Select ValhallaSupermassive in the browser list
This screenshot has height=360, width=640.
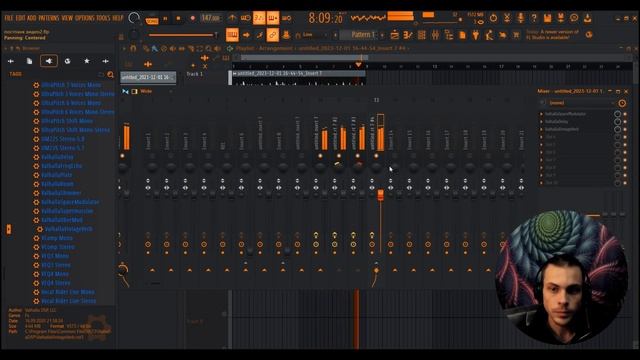(x=67, y=211)
